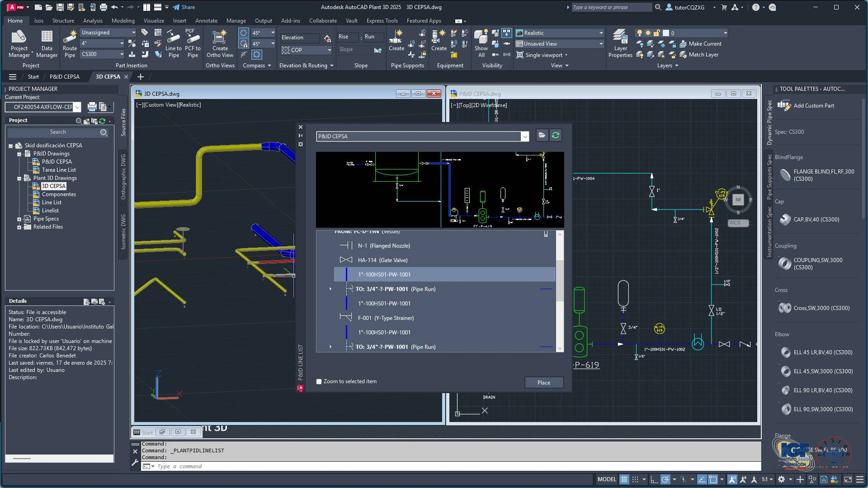Open the browse folder icon in P&ID Line List
Viewport: 868px width, 488px height.
tap(542, 135)
